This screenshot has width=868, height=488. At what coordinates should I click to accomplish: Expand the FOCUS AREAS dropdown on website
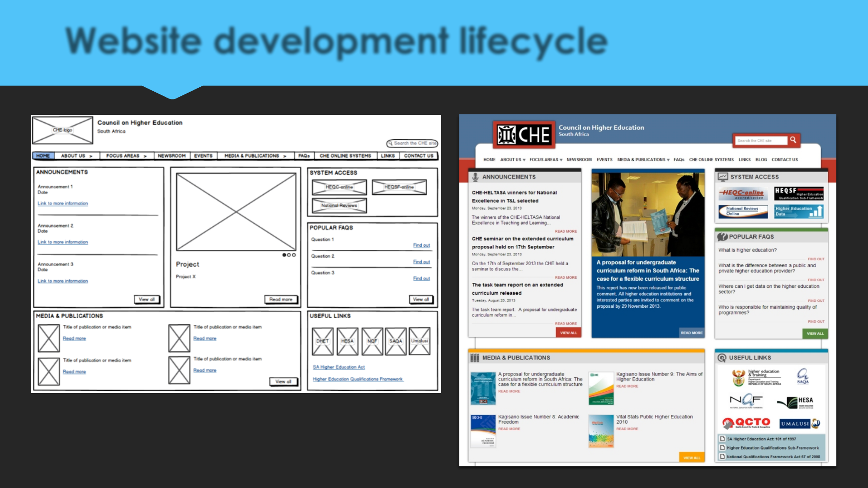click(546, 160)
